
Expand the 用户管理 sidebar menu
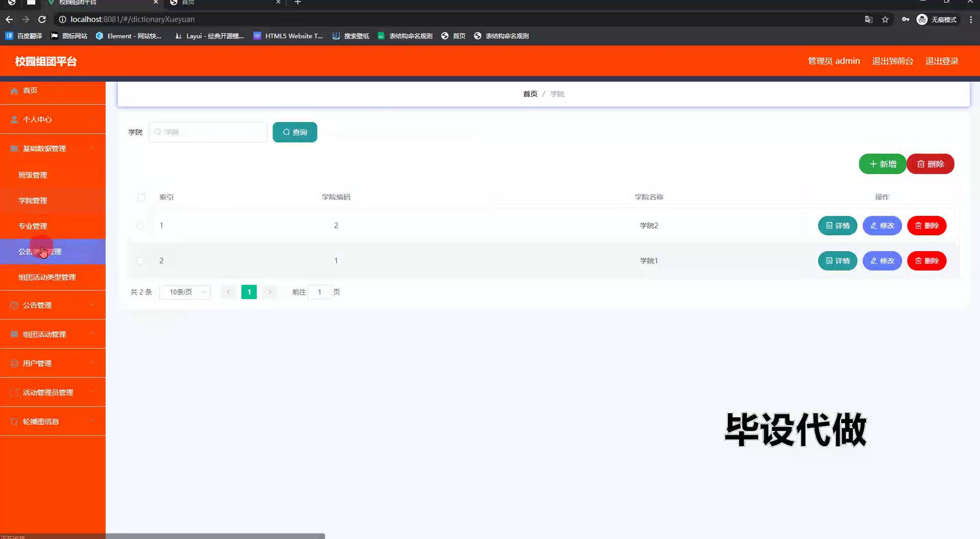53,363
